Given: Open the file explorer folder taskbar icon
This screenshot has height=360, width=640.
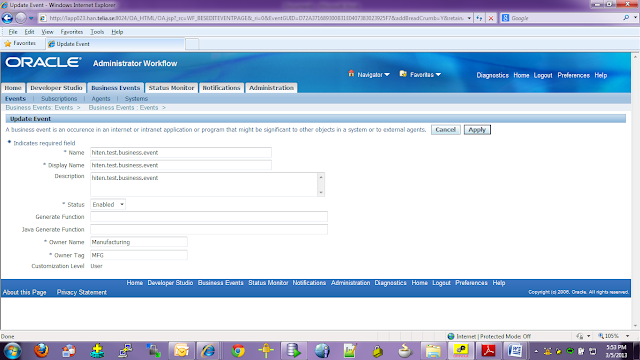Looking at the screenshot, I should (433, 351).
